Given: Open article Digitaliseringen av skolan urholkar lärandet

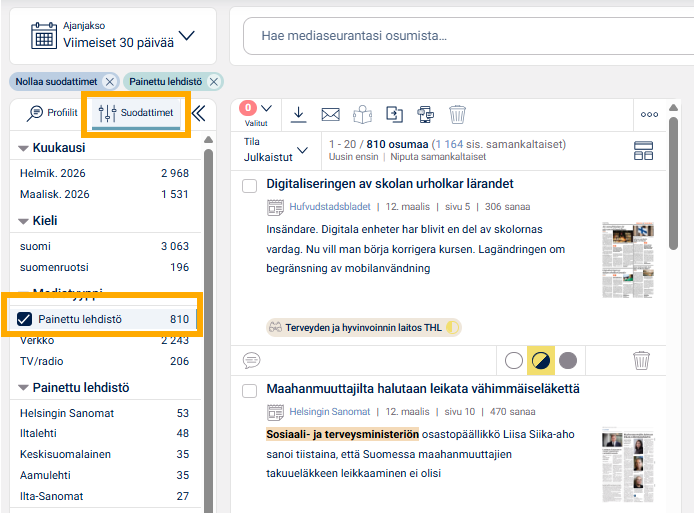Looking at the screenshot, I should click(x=390, y=184).
